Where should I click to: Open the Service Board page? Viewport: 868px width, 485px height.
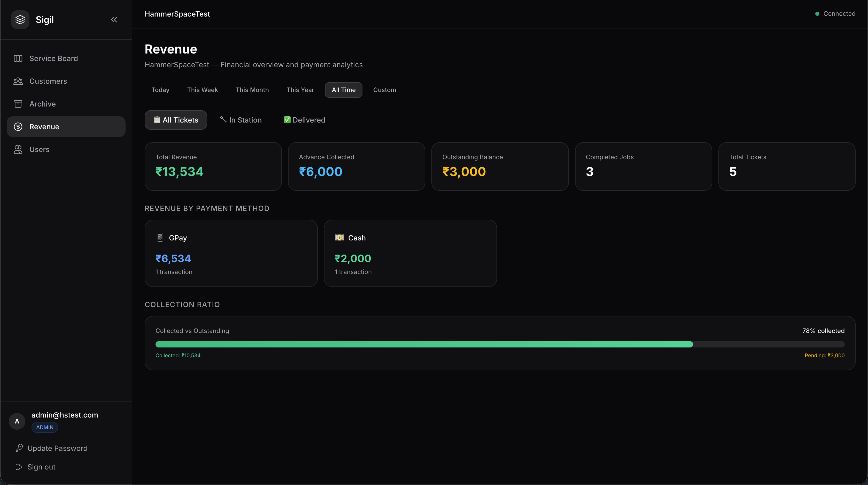click(x=66, y=58)
